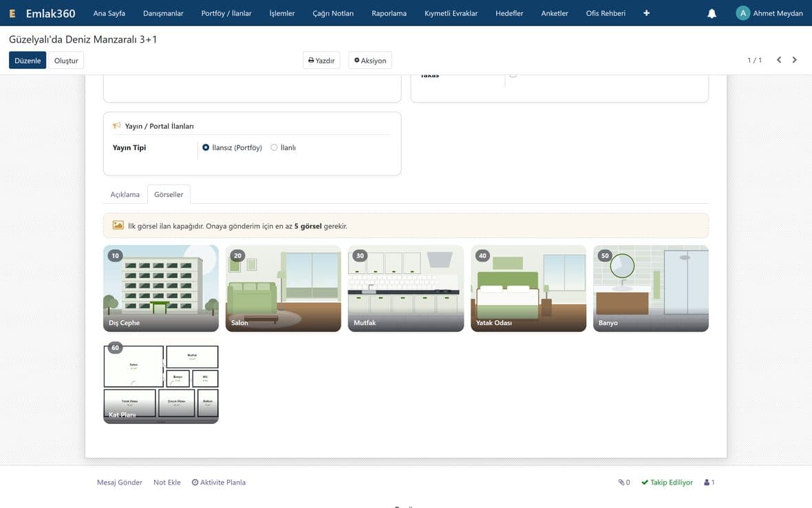Click Not Ekle link

167,482
